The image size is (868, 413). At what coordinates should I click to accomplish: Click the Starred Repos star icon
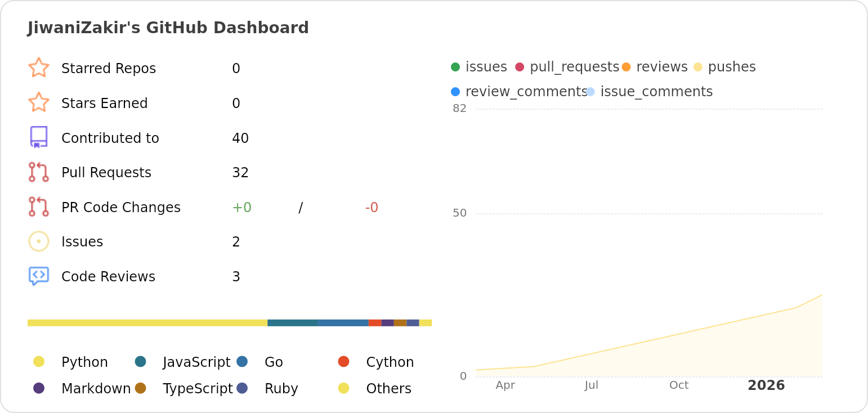coord(38,68)
